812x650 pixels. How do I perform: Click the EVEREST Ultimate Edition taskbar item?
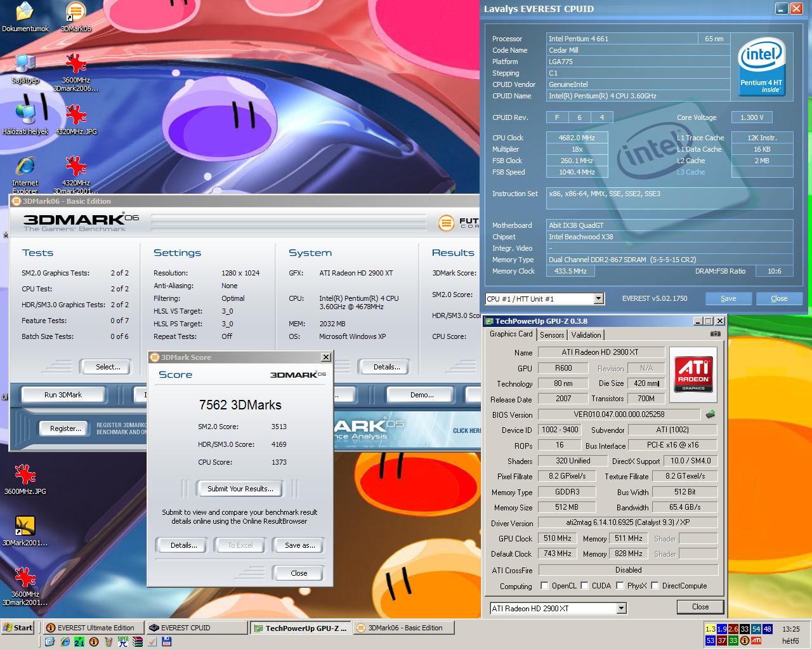click(x=93, y=628)
